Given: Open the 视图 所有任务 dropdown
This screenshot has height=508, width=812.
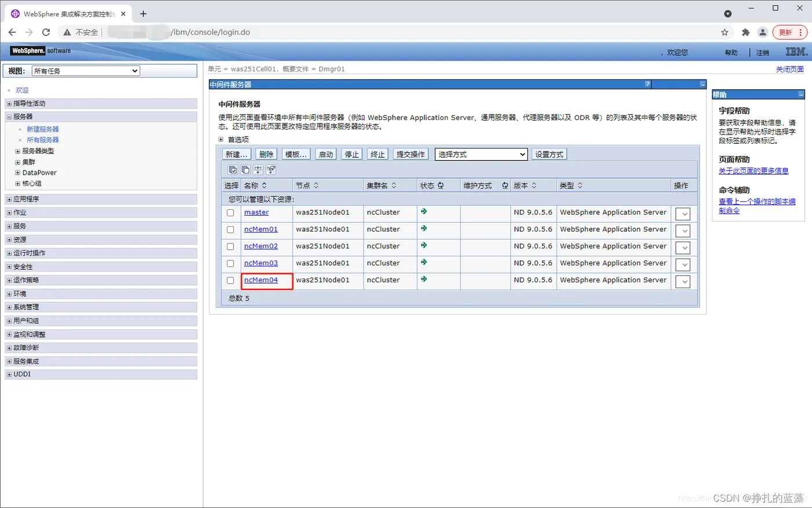Looking at the screenshot, I should tap(86, 71).
